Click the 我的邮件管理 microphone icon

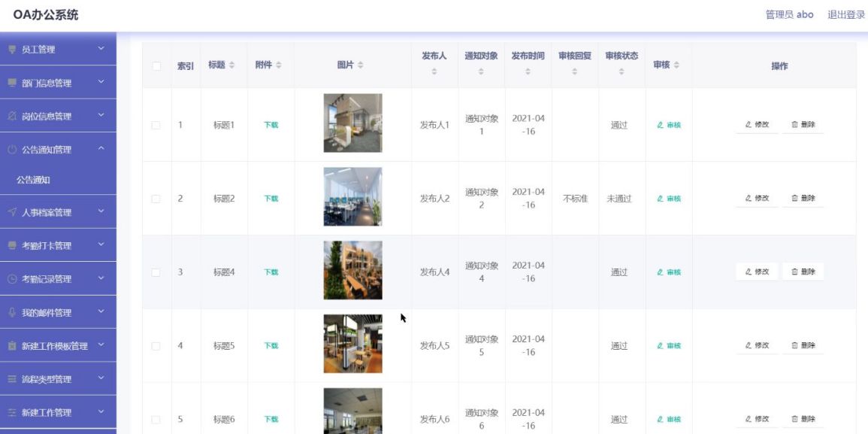click(12, 313)
